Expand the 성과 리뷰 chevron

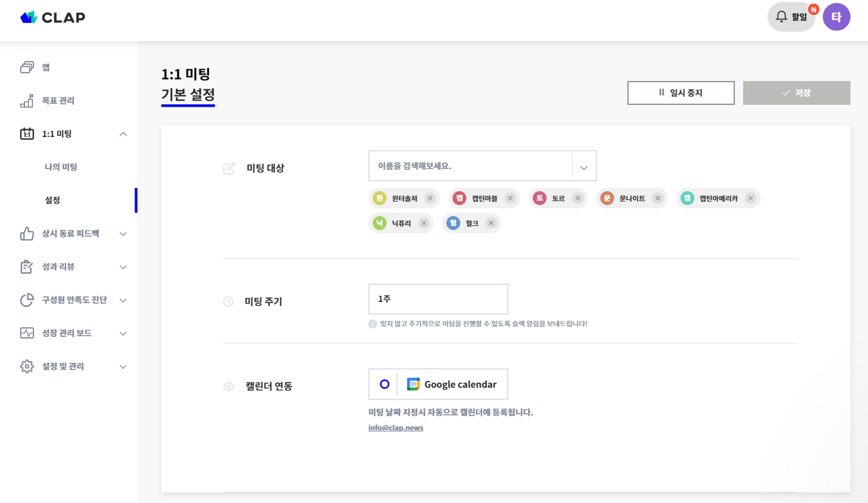(123, 267)
